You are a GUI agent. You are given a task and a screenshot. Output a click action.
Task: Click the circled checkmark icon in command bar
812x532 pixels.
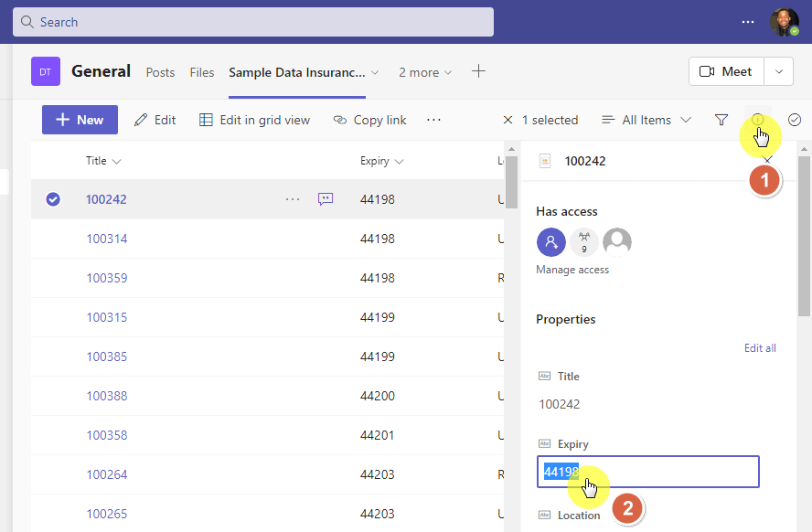click(795, 120)
